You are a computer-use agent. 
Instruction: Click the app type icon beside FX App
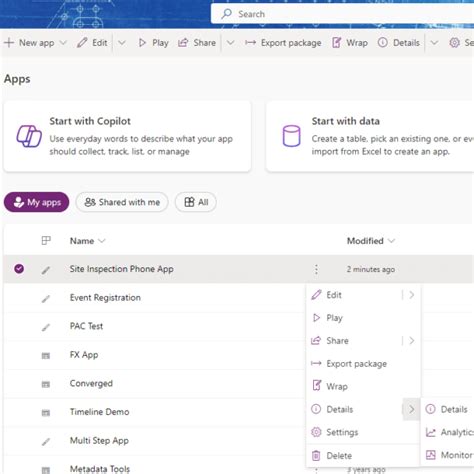coord(46,356)
